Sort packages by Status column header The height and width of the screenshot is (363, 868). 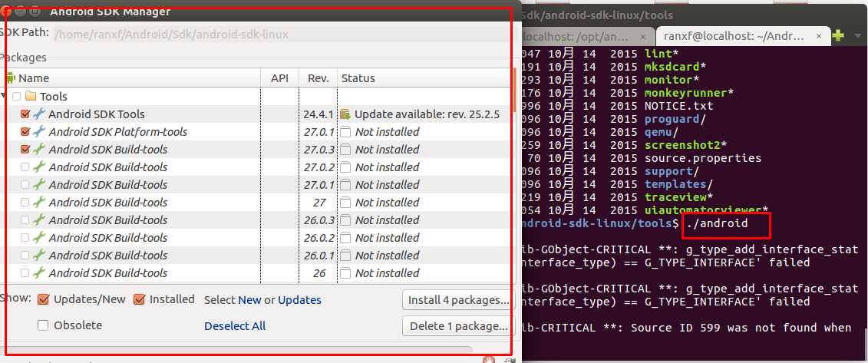pyautogui.click(x=425, y=78)
